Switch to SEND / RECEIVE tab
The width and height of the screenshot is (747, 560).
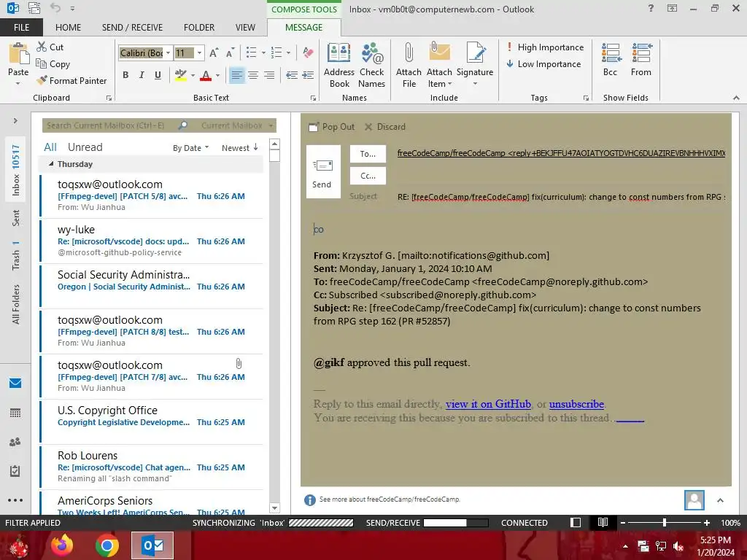pos(133,28)
